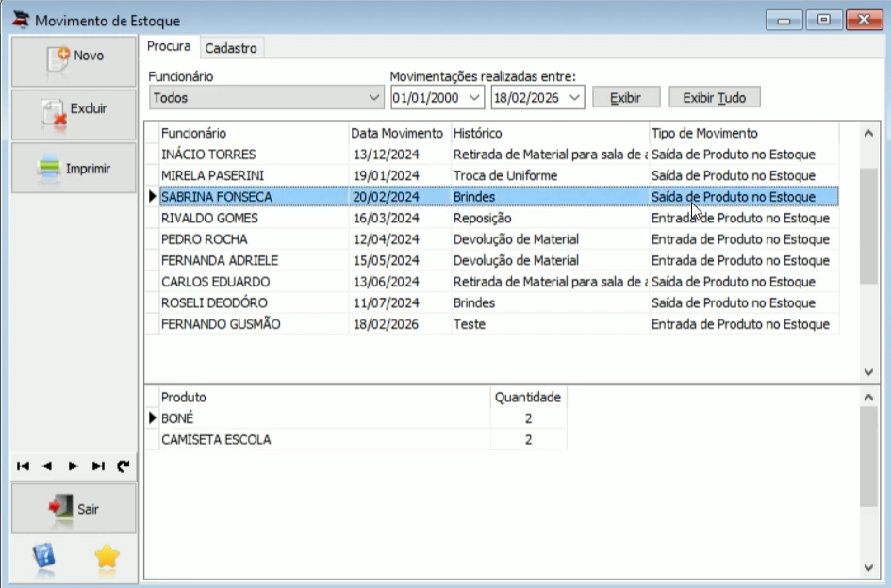Click the movements grid scrollbar thumb

click(868, 225)
